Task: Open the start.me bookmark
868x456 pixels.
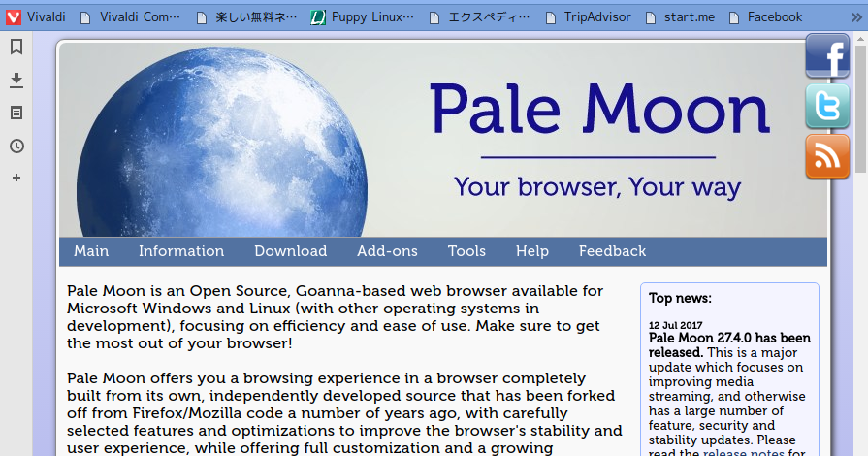Action: (681, 17)
